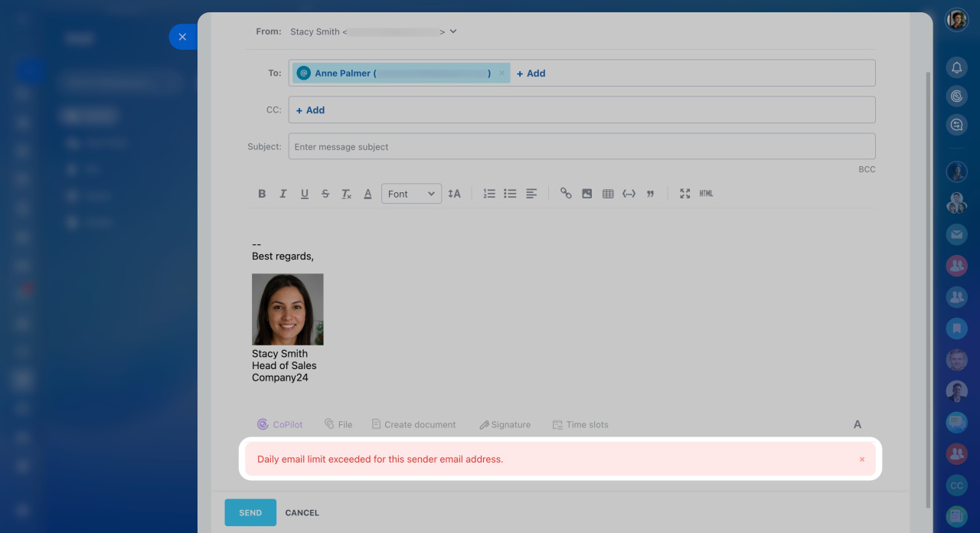This screenshot has height=533, width=980.
Task: Click the BCC link
Action: 867,169
